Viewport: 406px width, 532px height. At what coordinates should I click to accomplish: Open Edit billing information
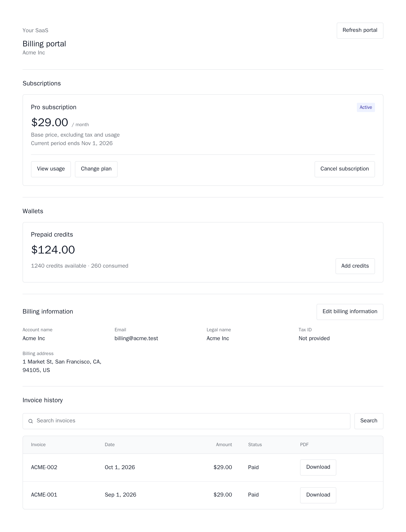pos(350,312)
